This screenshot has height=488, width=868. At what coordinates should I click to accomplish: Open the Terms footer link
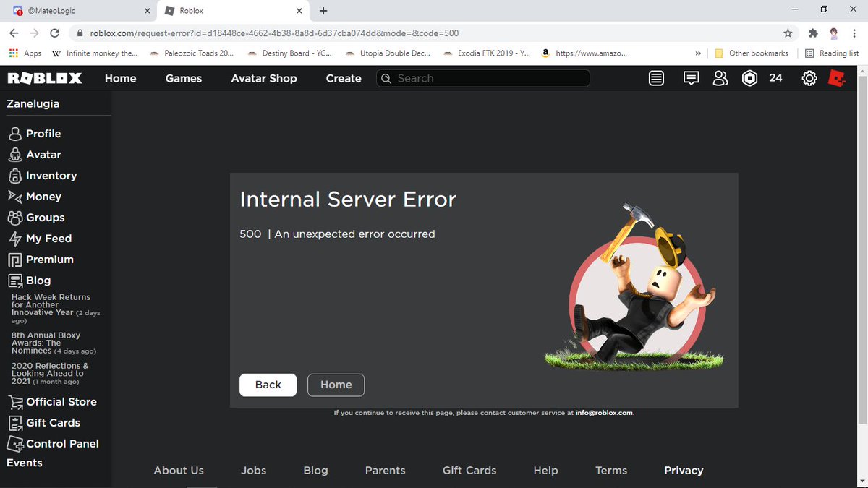click(611, 470)
